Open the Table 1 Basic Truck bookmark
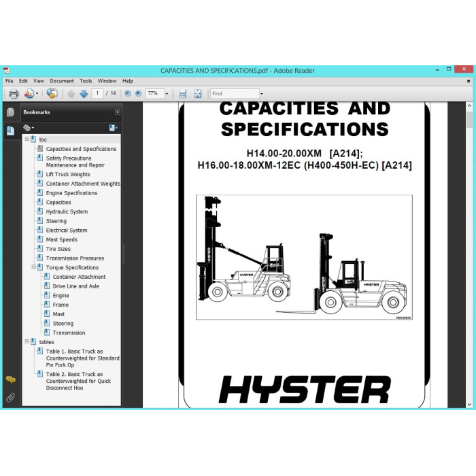 tap(82, 358)
